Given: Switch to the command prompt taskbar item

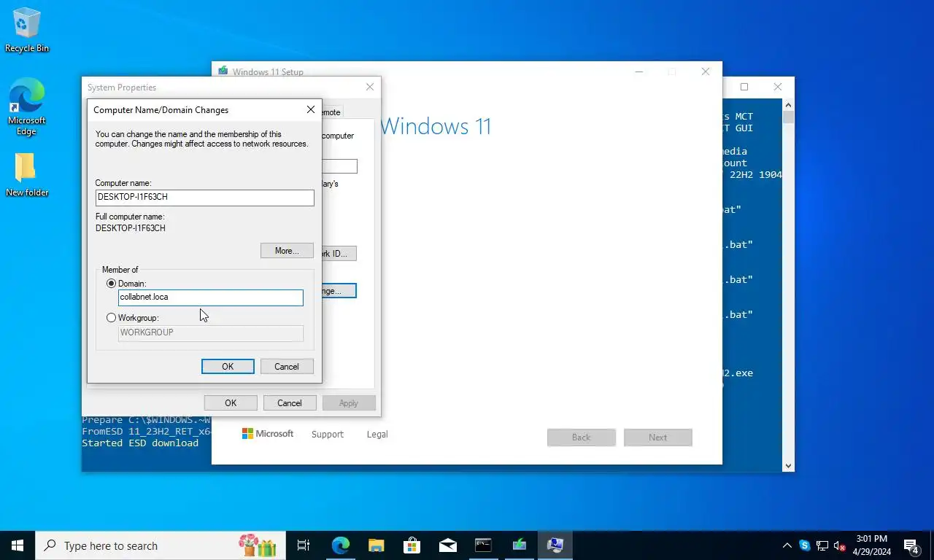Looking at the screenshot, I should pyautogui.click(x=483, y=545).
